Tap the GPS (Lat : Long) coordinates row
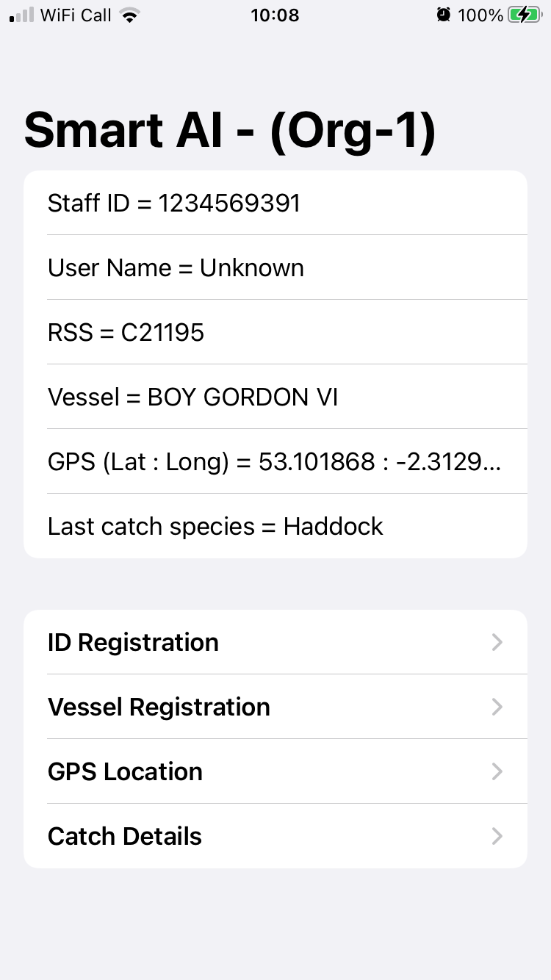The height and width of the screenshot is (980, 551). pyautogui.click(x=275, y=461)
